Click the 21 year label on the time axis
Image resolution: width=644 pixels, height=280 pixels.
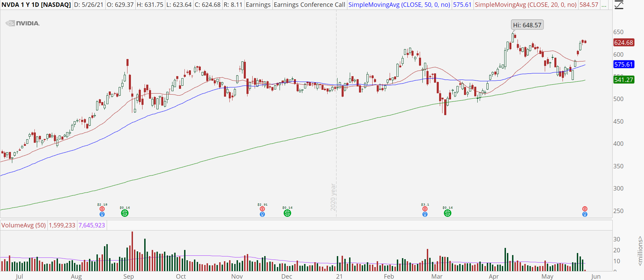pyautogui.click(x=339, y=276)
